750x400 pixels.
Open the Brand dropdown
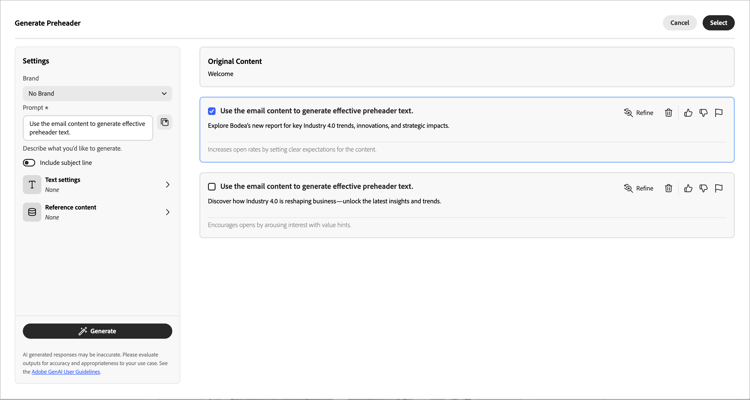(x=97, y=93)
